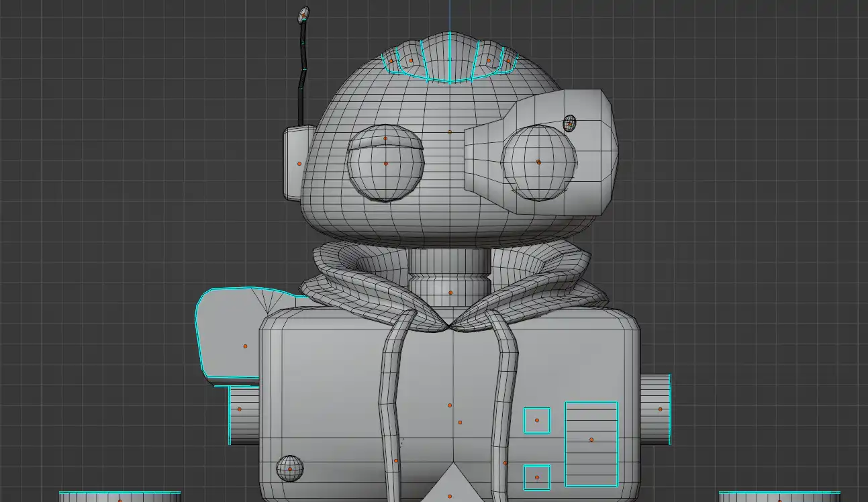Click the upper small square on the chest

pyautogui.click(x=536, y=421)
